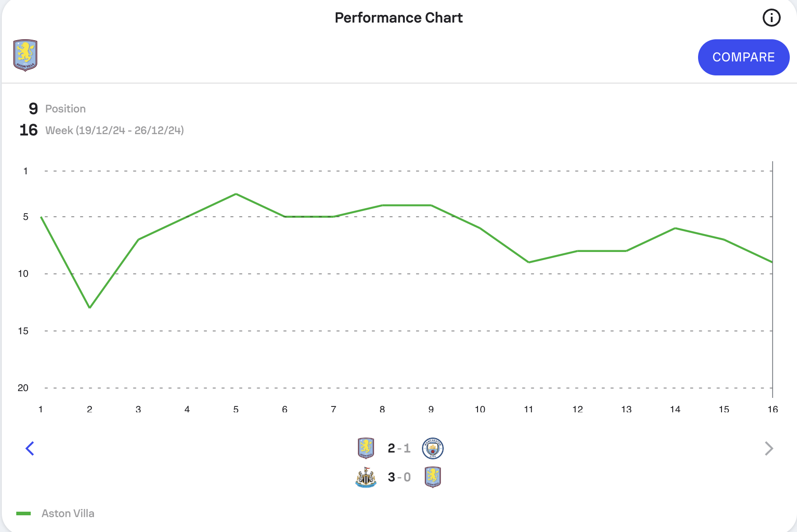Screen dimensions: 797x532
Task: Select week 2 lowest point on chart
Action: 89,308
